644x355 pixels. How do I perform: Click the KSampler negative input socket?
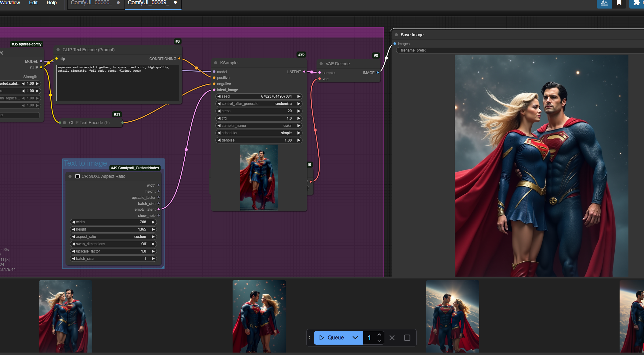pos(214,84)
